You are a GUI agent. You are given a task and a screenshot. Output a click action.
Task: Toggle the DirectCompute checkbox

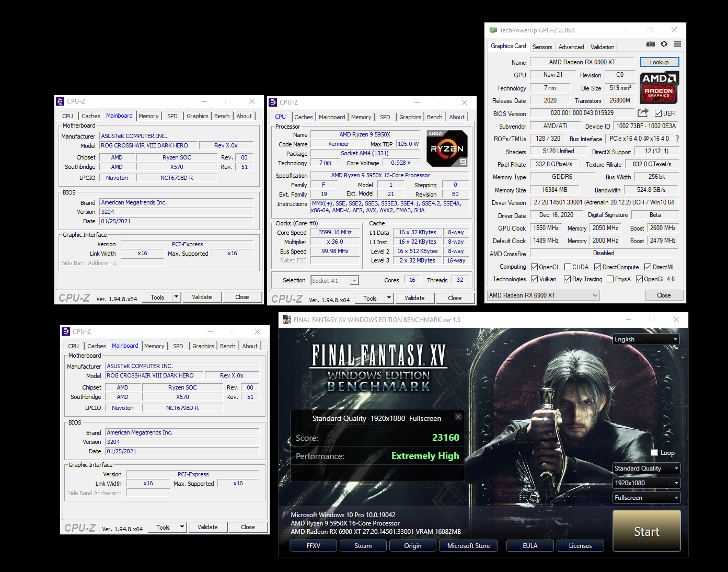[x=597, y=267]
